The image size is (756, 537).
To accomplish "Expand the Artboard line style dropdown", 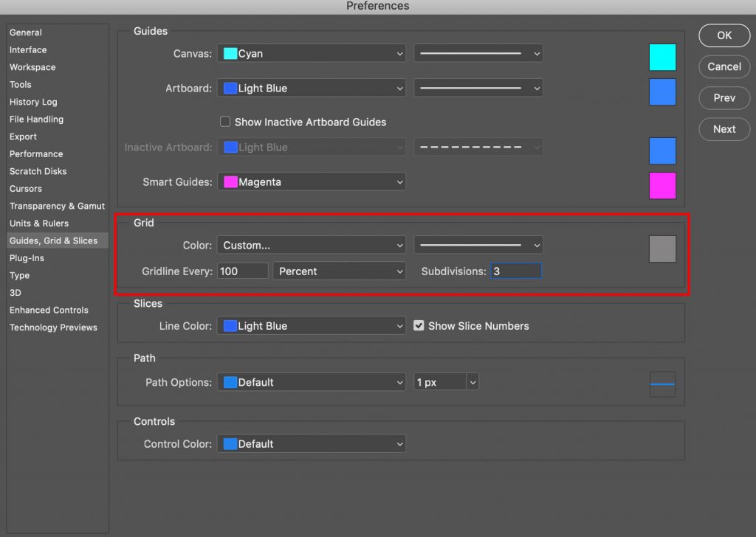I will click(478, 89).
